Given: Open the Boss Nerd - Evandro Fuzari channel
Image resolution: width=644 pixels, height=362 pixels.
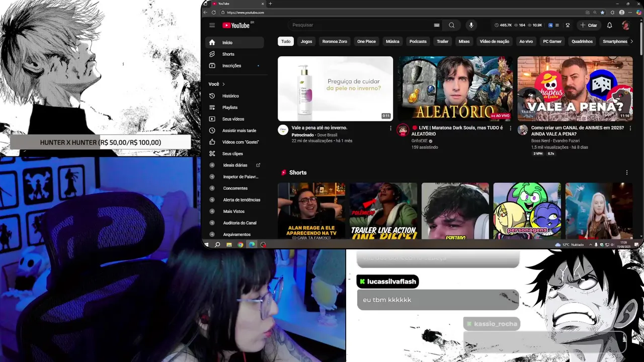Looking at the screenshot, I should (555, 141).
